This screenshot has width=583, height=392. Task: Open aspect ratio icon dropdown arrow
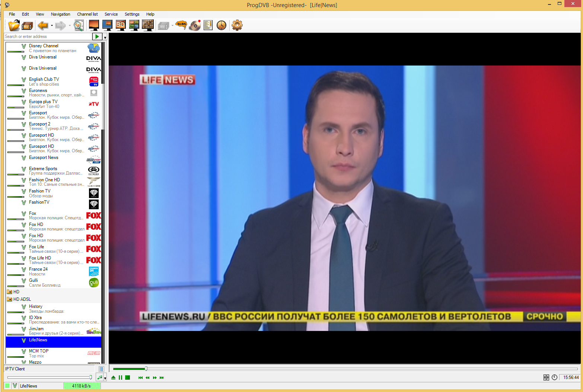(x=172, y=26)
